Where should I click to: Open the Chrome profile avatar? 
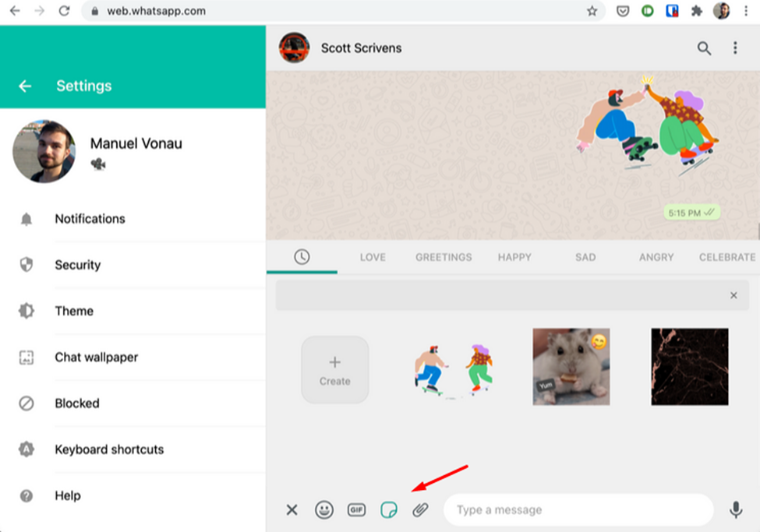pos(721,11)
